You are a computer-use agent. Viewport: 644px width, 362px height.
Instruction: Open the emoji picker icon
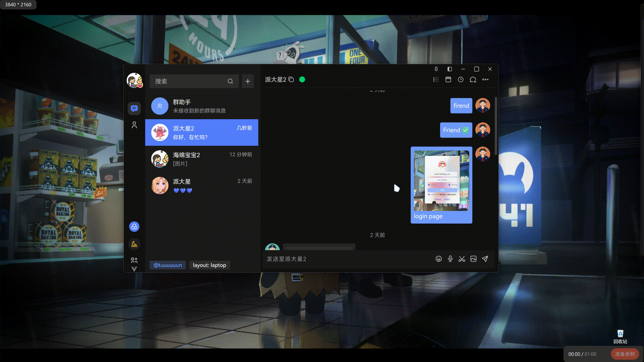(x=438, y=259)
